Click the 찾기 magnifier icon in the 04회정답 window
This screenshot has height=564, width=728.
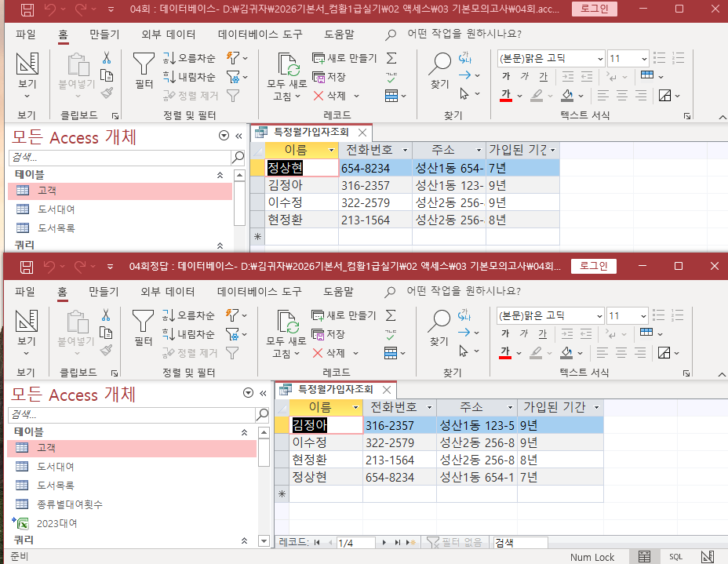pos(440,322)
